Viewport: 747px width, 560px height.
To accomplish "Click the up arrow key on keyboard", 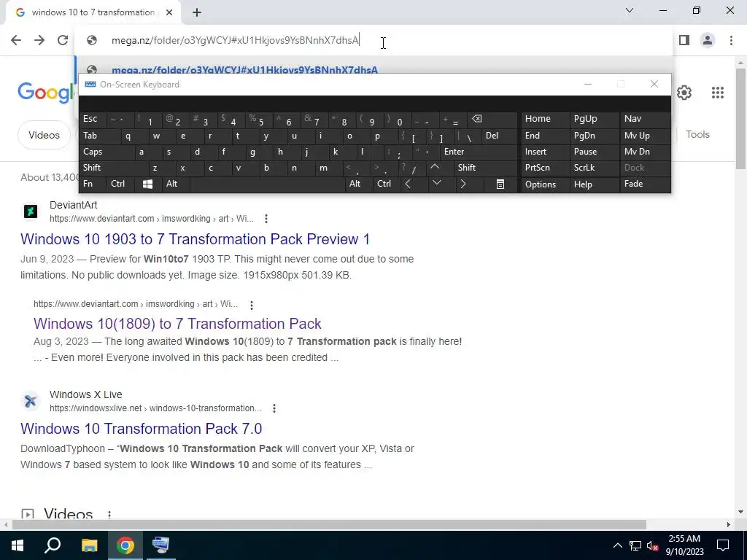I will (x=435, y=168).
